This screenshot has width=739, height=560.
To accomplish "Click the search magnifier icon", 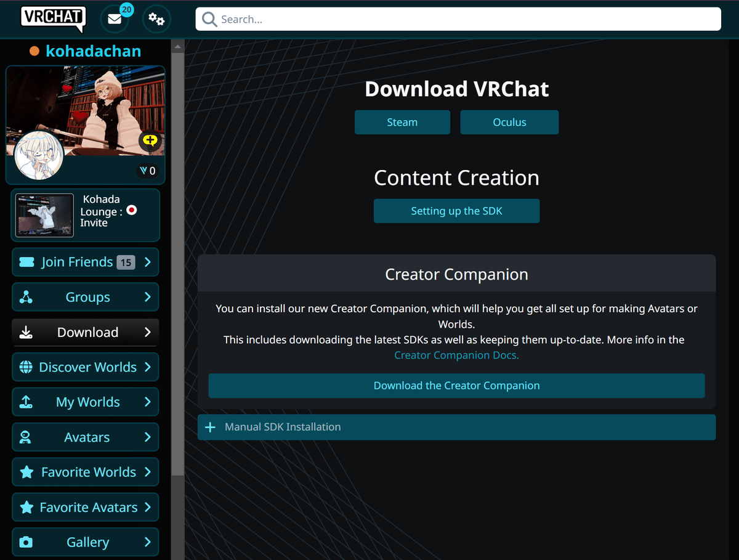I will point(210,19).
